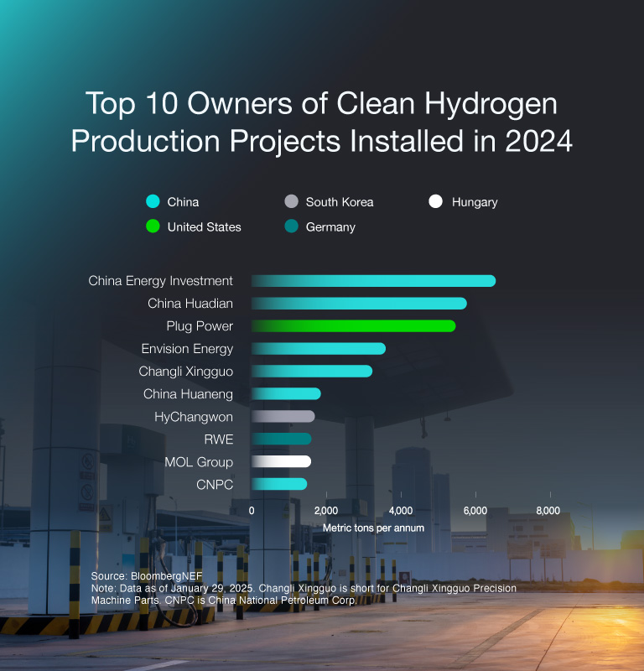Click the '0' axis tick label
The width and height of the screenshot is (644, 671).
click(x=252, y=511)
